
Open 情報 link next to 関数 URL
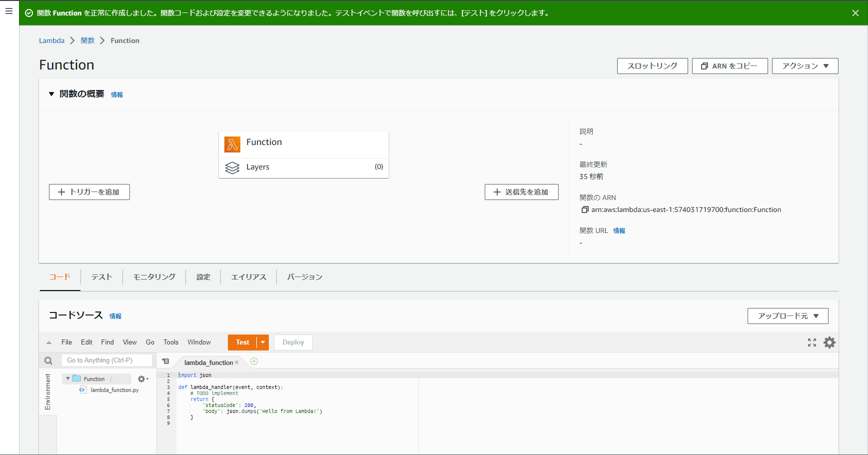pos(619,230)
